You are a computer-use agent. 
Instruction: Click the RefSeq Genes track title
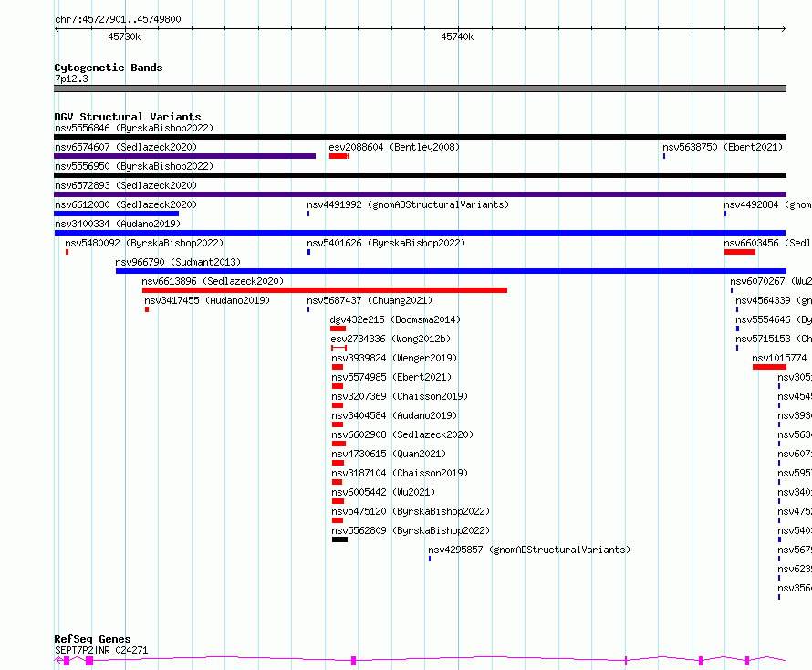(x=92, y=639)
